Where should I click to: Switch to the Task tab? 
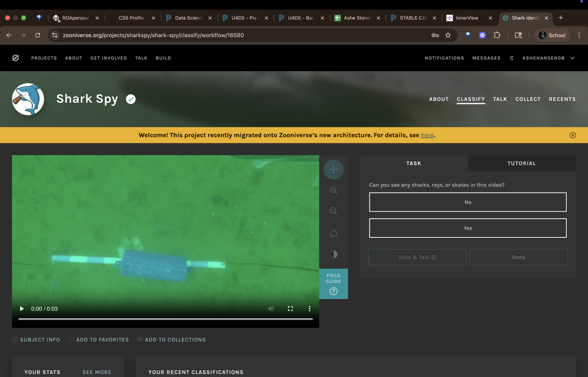pos(414,163)
